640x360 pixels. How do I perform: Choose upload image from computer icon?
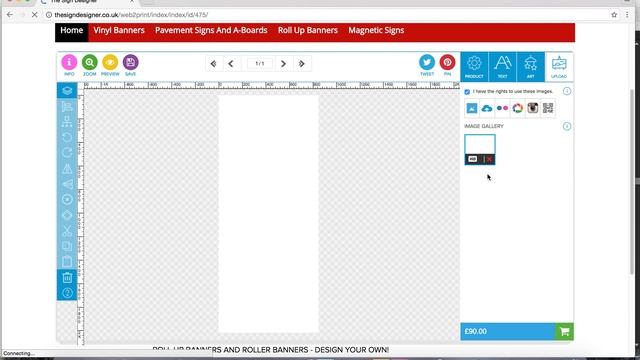[x=472, y=108]
